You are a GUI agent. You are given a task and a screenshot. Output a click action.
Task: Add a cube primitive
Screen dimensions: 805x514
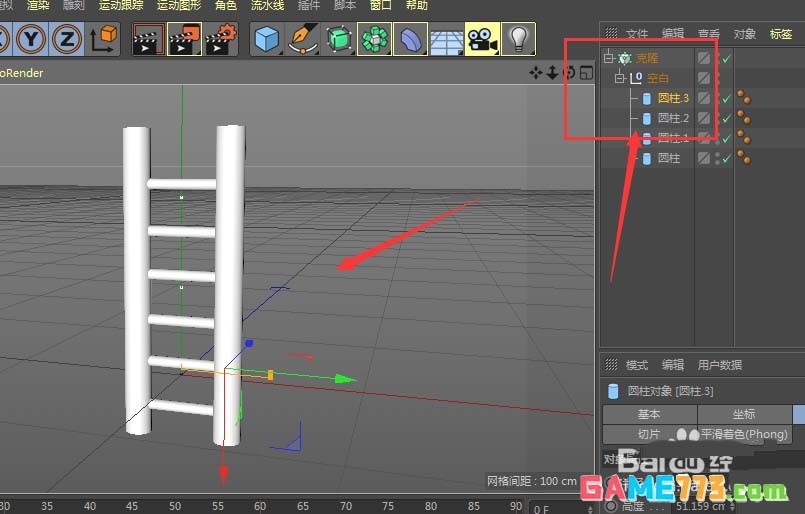267,39
